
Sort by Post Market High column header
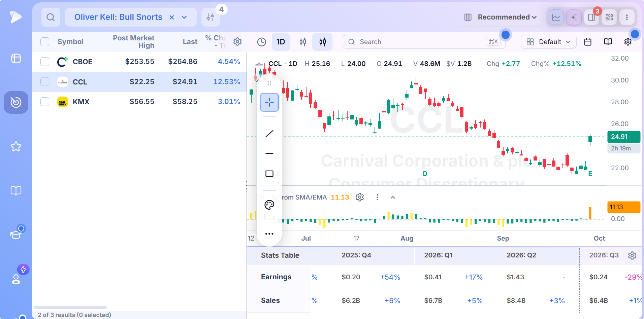(133, 42)
